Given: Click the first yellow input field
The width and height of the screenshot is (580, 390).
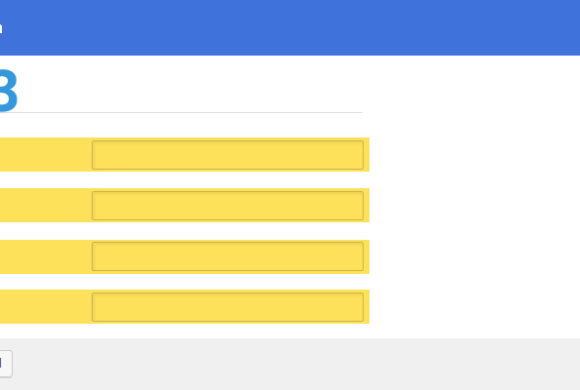Looking at the screenshot, I should coord(227,155).
